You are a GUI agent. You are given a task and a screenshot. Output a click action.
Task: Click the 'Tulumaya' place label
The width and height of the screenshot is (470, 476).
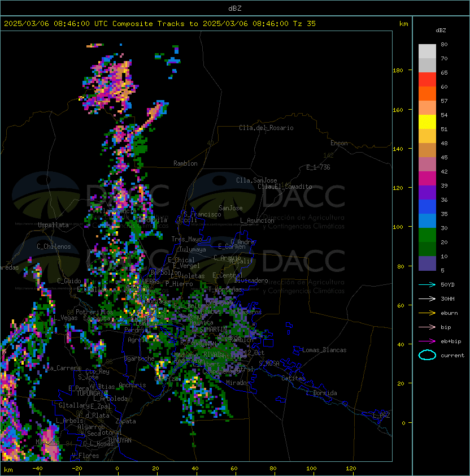[193, 249]
